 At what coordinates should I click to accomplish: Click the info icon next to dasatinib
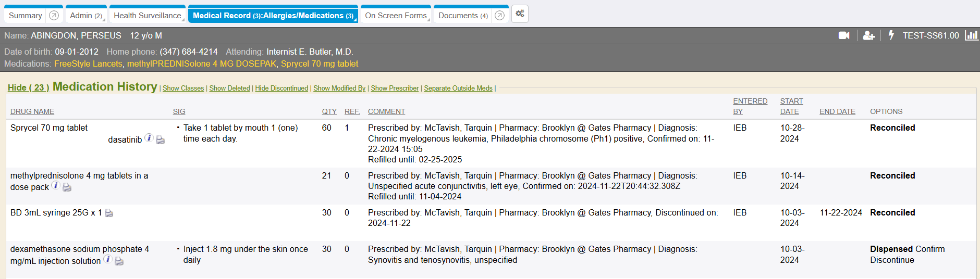[x=149, y=138]
